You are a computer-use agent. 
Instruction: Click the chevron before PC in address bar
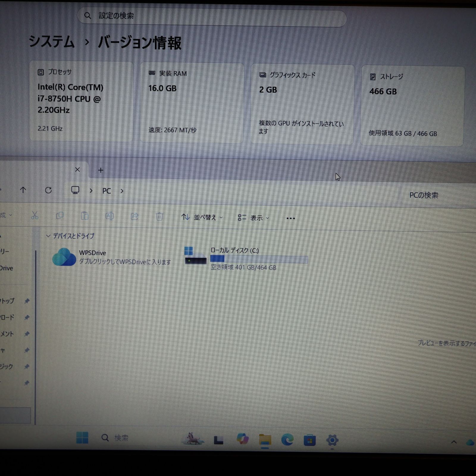91,191
